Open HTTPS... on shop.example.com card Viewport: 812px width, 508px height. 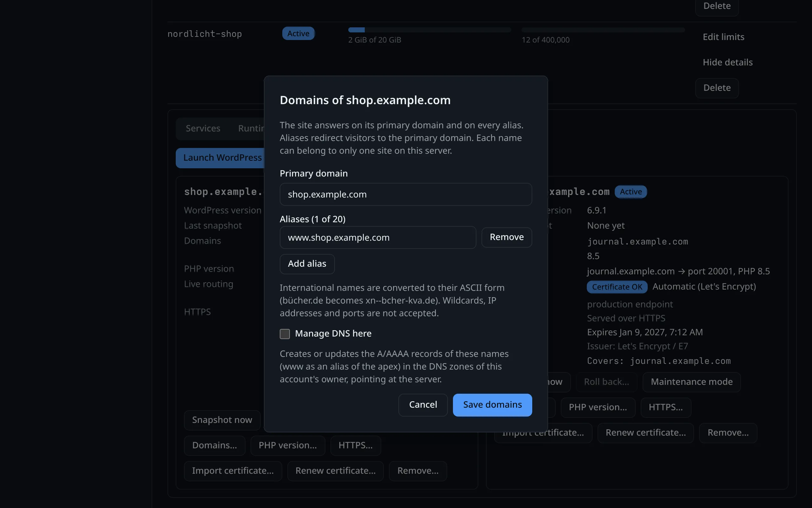coord(355,445)
